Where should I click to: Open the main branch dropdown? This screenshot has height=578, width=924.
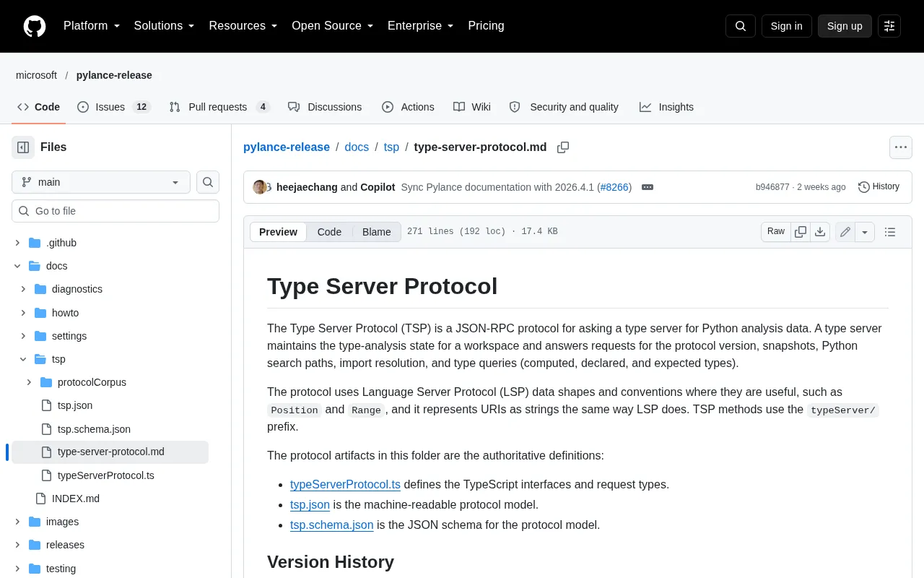pyautogui.click(x=101, y=182)
